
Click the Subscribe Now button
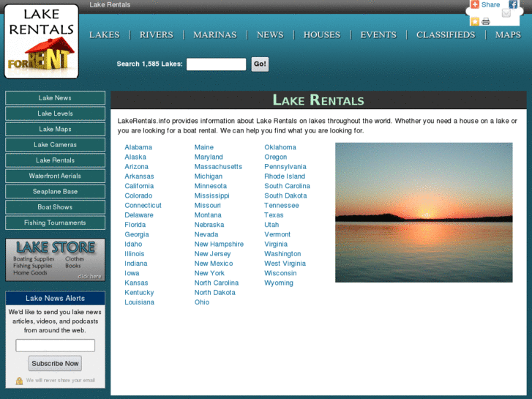55,363
